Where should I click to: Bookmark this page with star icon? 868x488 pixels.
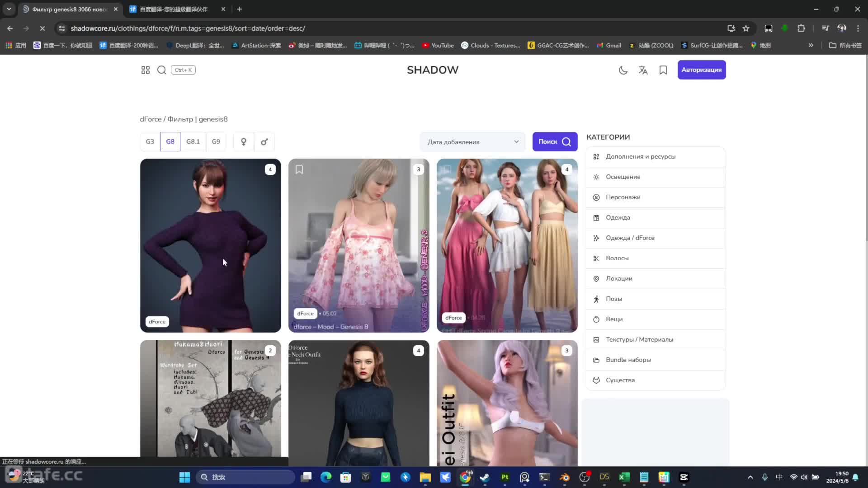coord(746,28)
